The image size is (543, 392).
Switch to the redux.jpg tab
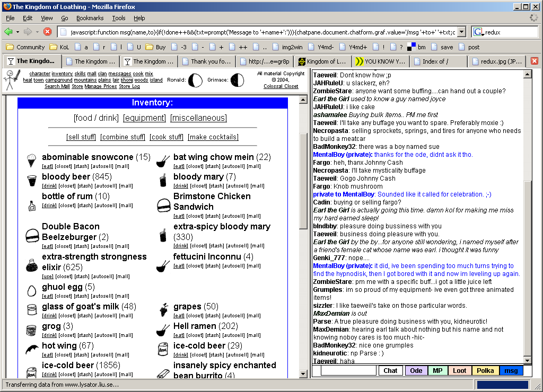coord(496,61)
